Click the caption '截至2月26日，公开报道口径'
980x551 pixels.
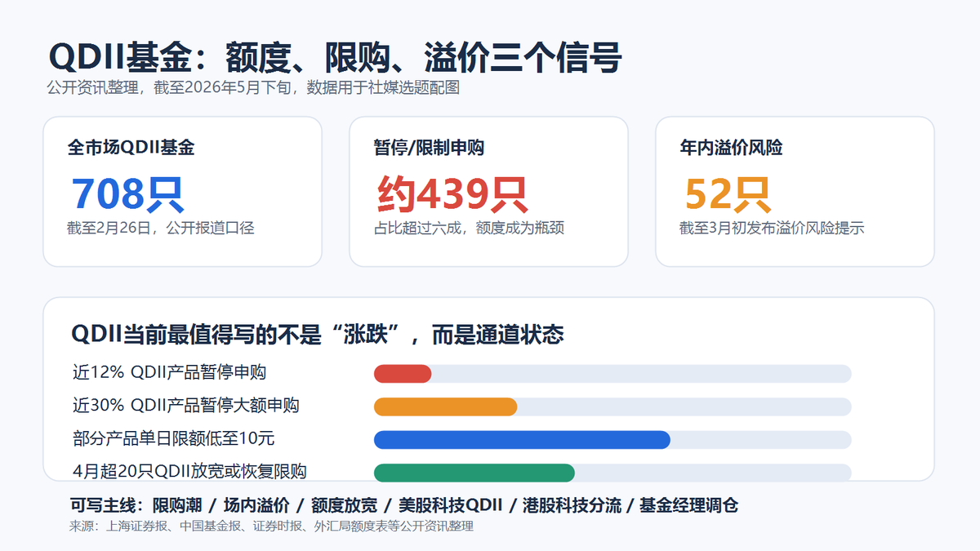point(161,228)
